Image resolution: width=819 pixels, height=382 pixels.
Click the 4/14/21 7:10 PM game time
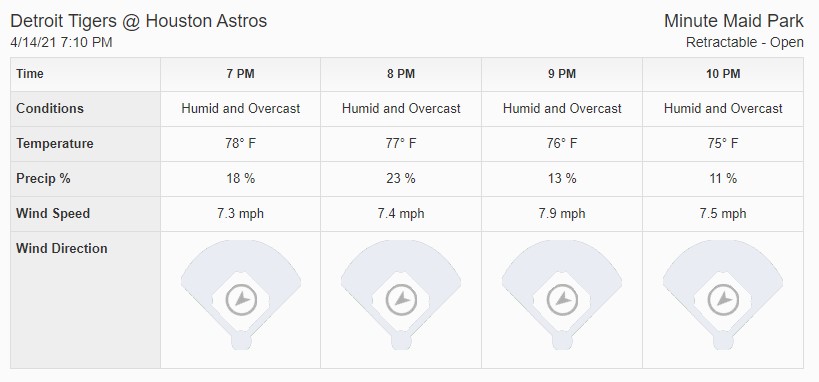click(61, 42)
